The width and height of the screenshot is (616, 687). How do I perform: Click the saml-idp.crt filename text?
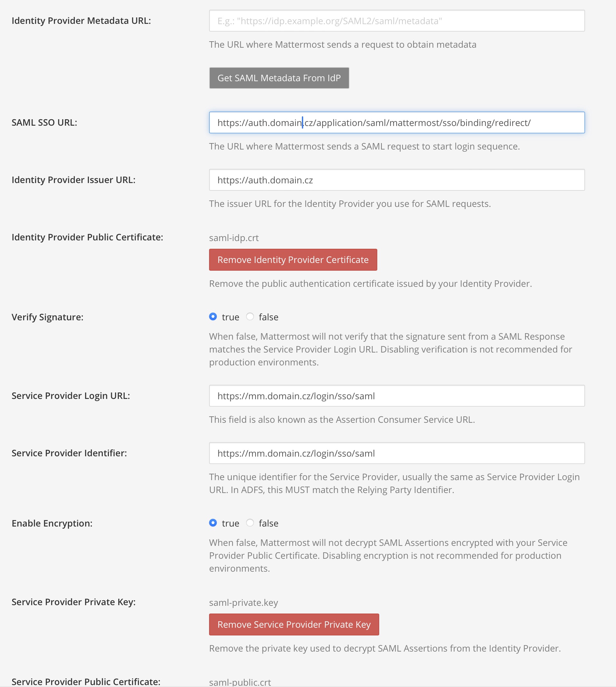234,238
